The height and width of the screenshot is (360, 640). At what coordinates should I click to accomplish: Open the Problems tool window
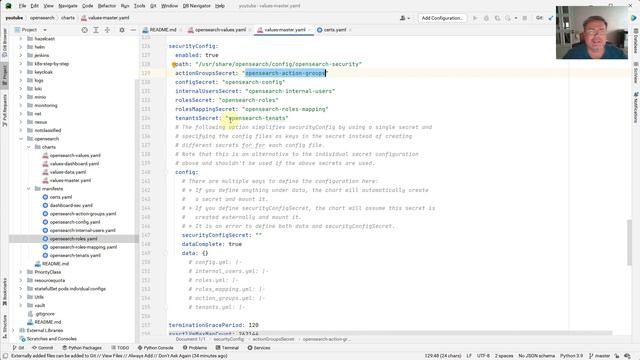pos(195,348)
